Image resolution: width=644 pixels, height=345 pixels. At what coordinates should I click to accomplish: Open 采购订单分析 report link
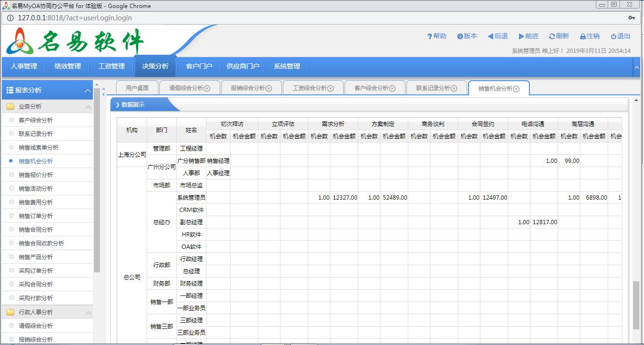36,270
